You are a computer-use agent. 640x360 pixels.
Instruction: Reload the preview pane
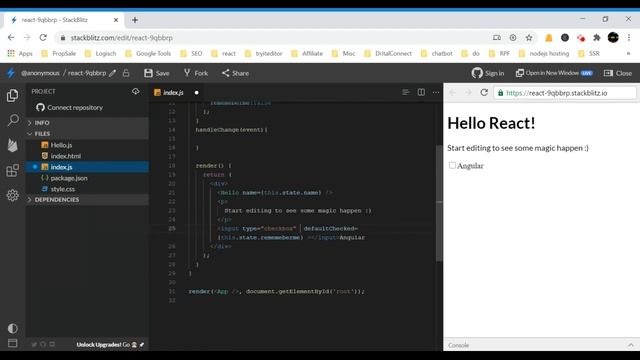coord(484,93)
